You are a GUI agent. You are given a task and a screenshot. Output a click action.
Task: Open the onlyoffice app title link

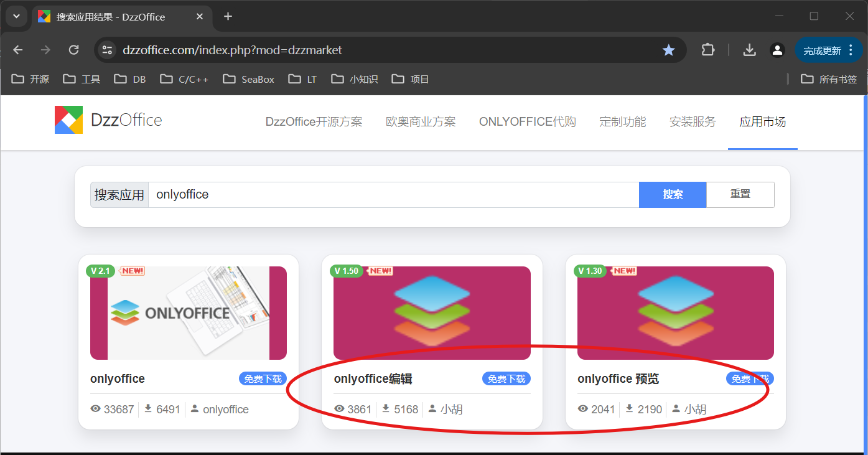(x=118, y=378)
